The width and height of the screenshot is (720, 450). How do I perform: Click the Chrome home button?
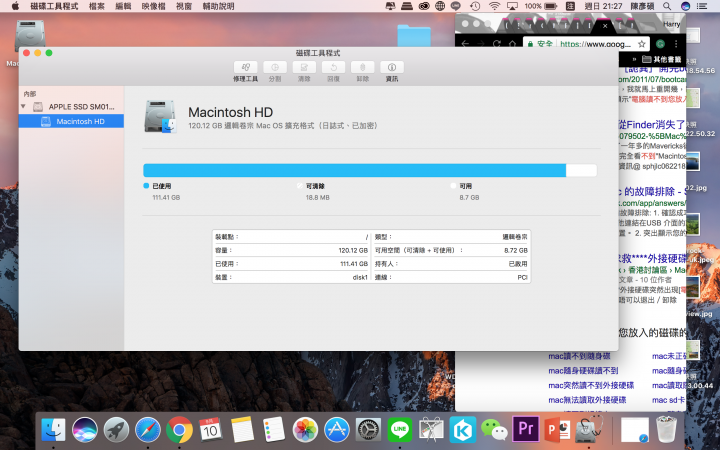coord(512,44)
